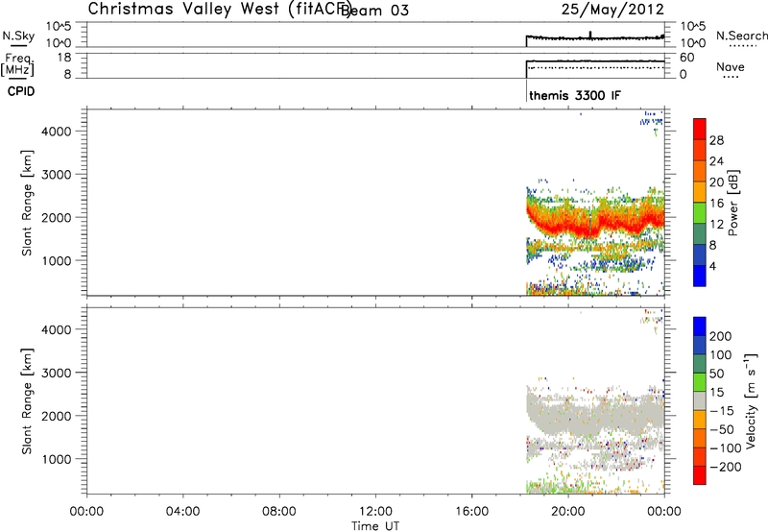Click the light green power segment between 12 and 16
768x532 pixels.
(700, 213)
